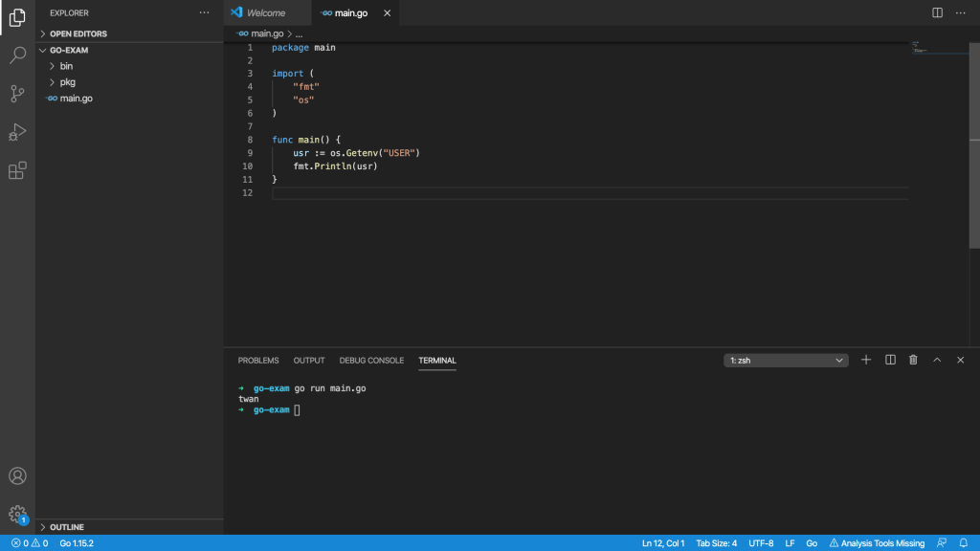Click the Manage gear icon
The height and width of the screenshot is (551, 980).
coord(17,514)
